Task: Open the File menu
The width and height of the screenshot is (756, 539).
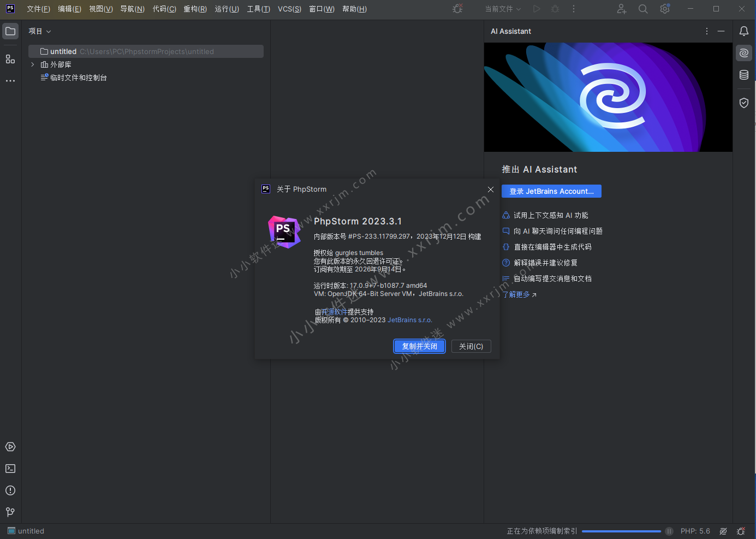Action: [38, 9]
